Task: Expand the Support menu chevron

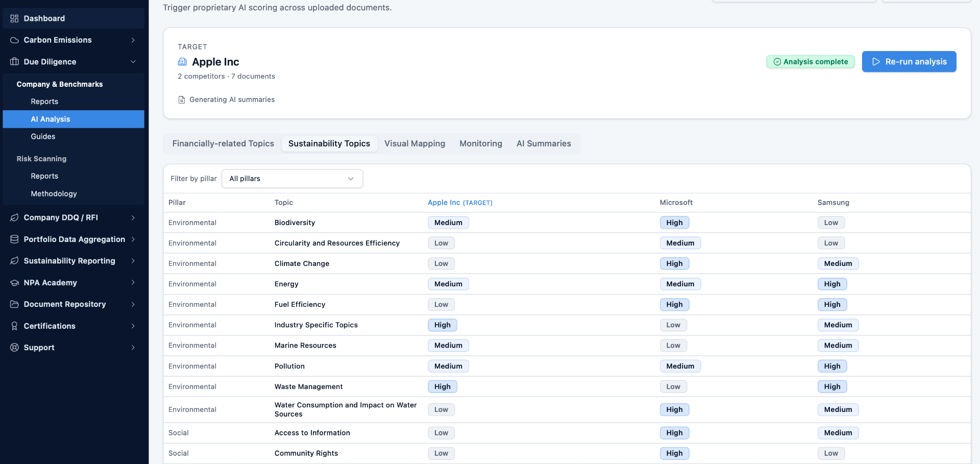Action: (x=133, y=348)
